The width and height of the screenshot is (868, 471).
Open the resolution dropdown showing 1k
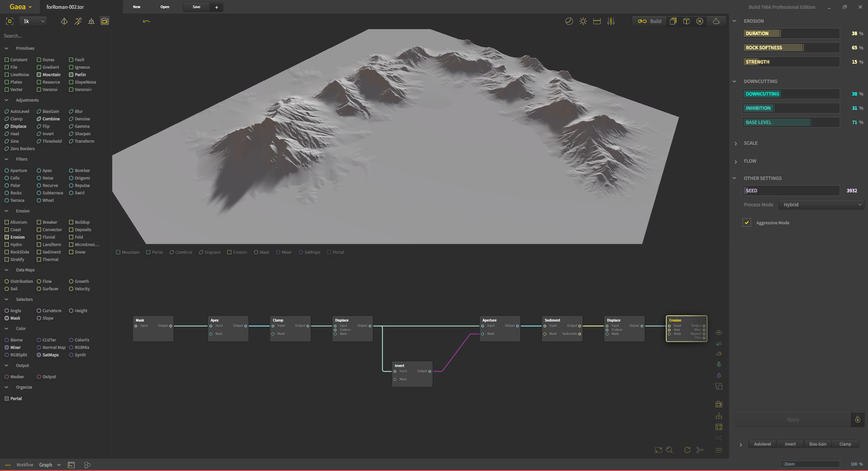[x=33, y=21]
